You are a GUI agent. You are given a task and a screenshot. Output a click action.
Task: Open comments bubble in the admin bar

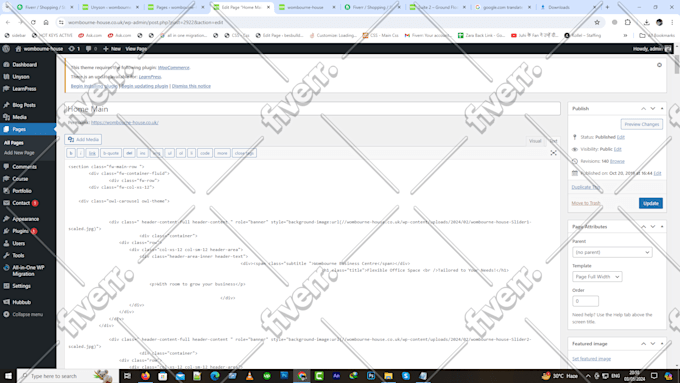coord(92,49)
